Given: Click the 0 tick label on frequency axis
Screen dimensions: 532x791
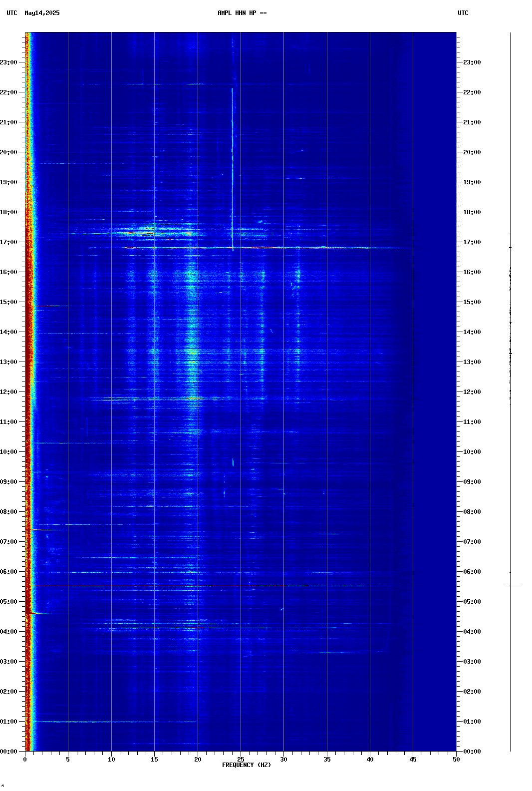Looking at the screenshot, I should point(25,760).
